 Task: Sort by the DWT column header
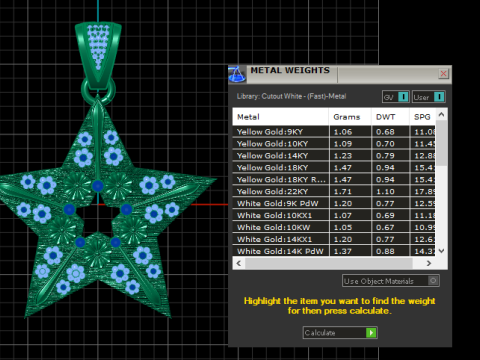pos(390,117)
